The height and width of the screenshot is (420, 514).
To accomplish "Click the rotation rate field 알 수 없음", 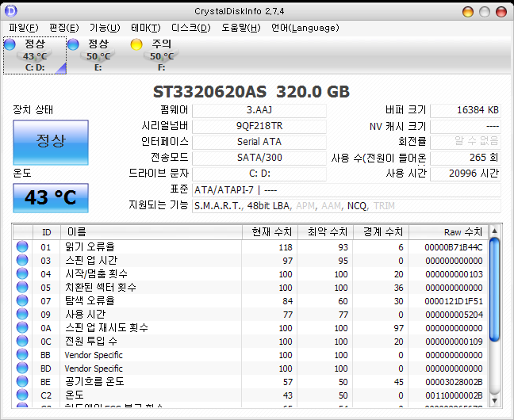I will coord(466,142).
